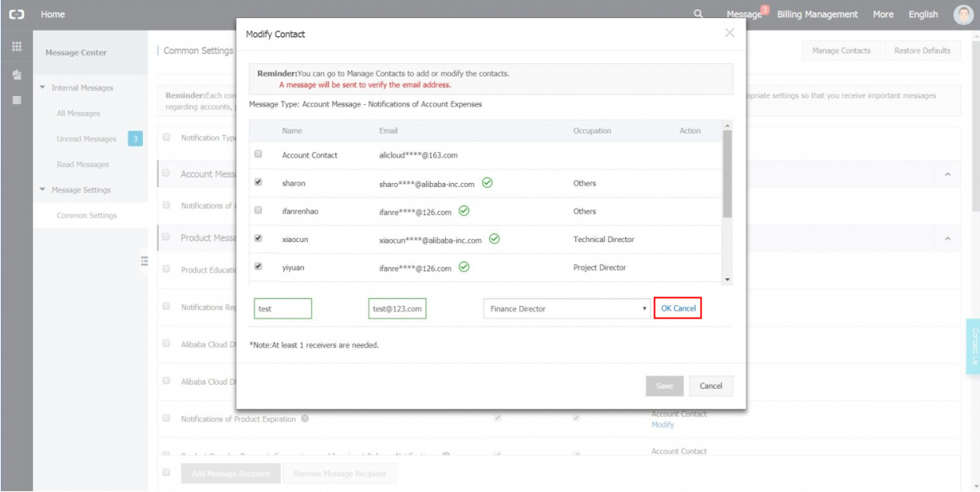
Task: Check the ifanrenhao contact checkbox
Action: (257, 211)
